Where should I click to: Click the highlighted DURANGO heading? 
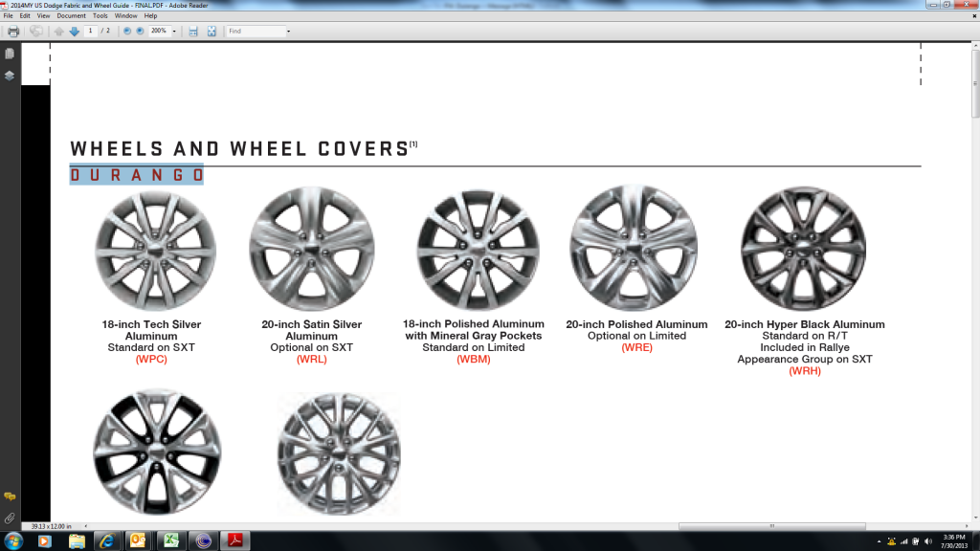(137, 176)
